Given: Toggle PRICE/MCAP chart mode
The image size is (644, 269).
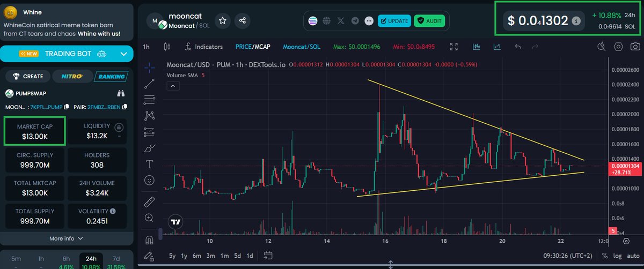Looking at the screenshot, I should coord(253,47).
